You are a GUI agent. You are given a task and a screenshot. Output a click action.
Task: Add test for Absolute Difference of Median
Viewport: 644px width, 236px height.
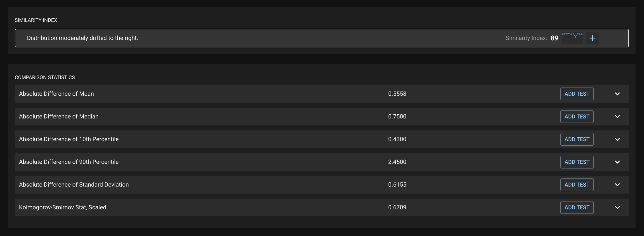point(577,117)
